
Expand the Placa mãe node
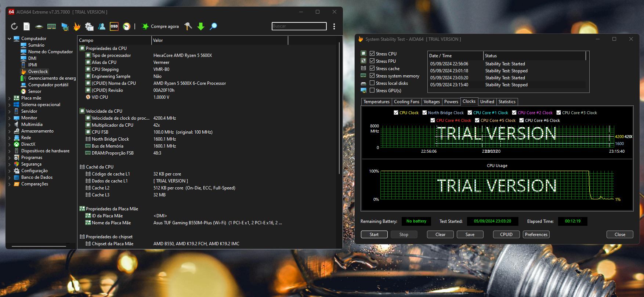pos(9,98)
